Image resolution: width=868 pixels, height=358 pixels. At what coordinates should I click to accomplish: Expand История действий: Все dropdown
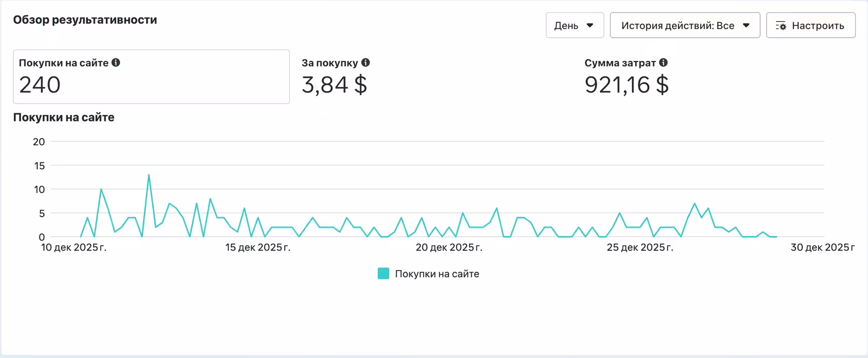point(685,25)
